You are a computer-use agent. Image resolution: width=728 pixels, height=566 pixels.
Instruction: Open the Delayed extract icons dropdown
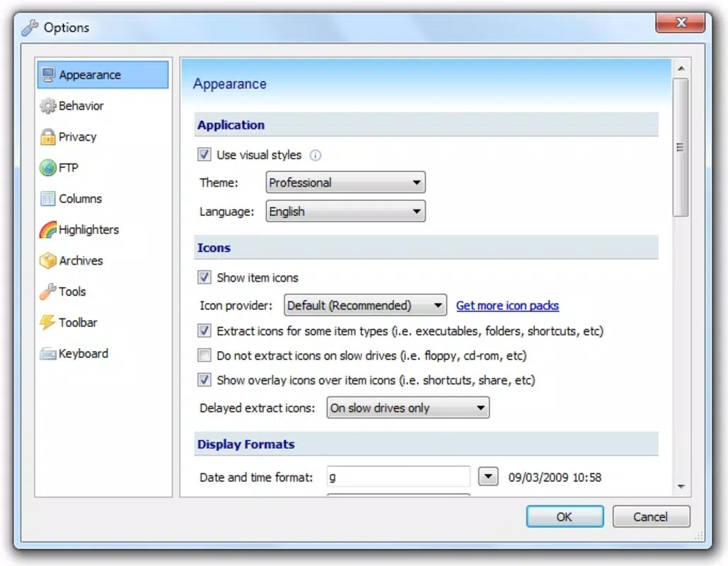point(408,408)
